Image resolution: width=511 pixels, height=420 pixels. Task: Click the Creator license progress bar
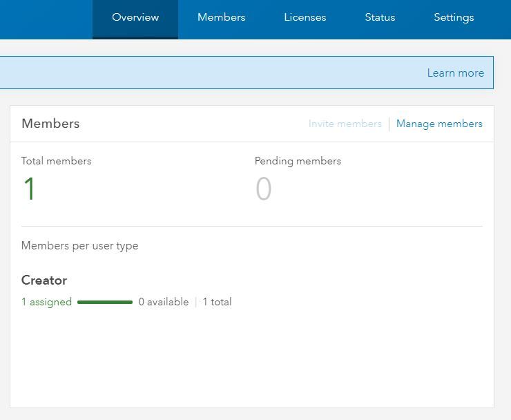click(105, 302)
